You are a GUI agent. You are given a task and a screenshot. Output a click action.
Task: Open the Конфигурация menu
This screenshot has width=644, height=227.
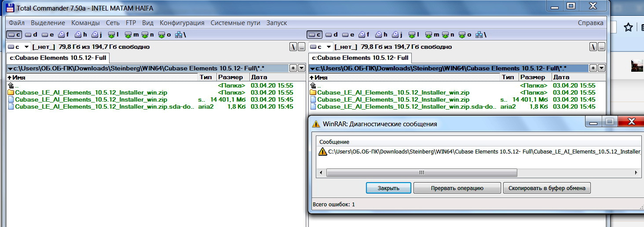tap(182, 23)
